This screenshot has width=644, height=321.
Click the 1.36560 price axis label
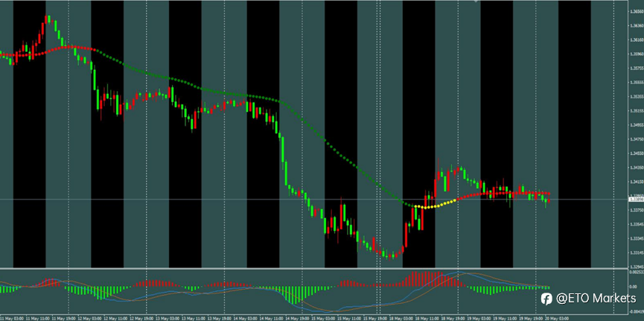tap(637, 11)
